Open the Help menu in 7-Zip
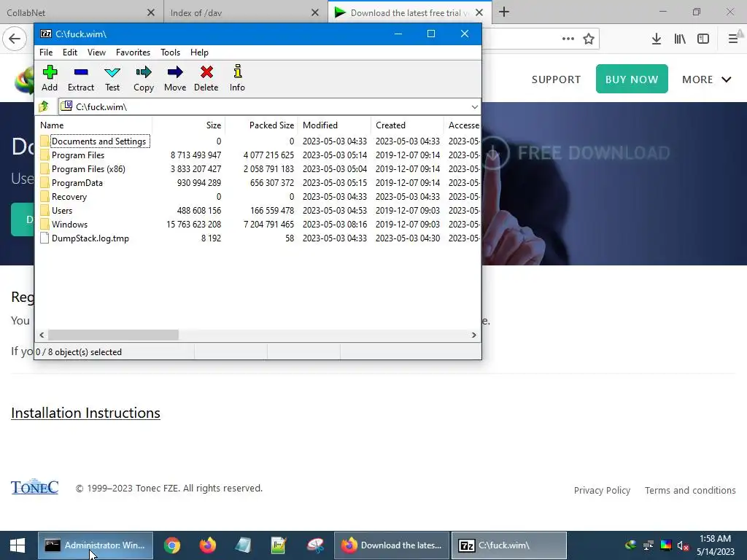 click(199, 52)
